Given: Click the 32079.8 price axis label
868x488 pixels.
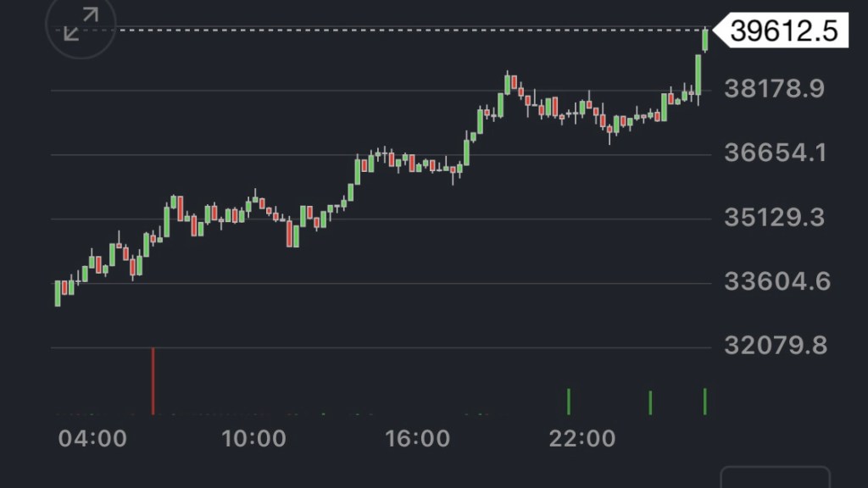Looking at the screenshot, I should click(x=774, y=347).
